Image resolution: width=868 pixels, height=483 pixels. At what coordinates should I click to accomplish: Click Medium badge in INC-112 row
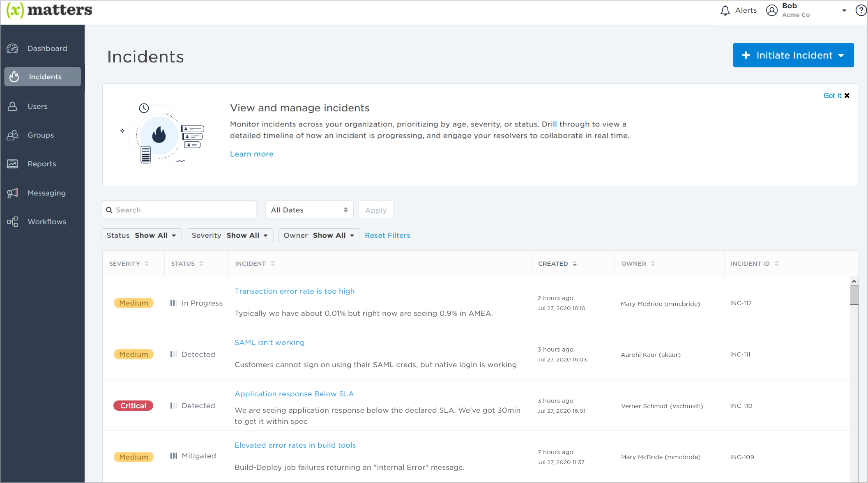click(134, 303)
